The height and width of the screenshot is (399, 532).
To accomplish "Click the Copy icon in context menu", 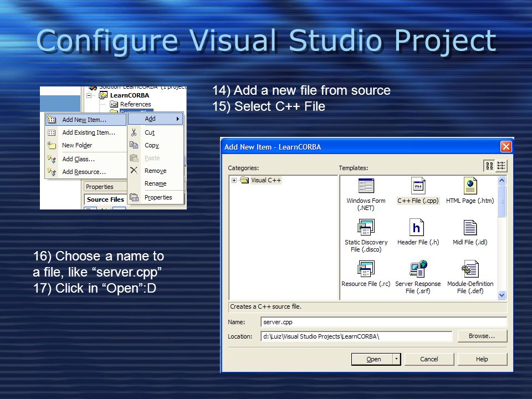I will pyautogui.click(x=134, y=145).
